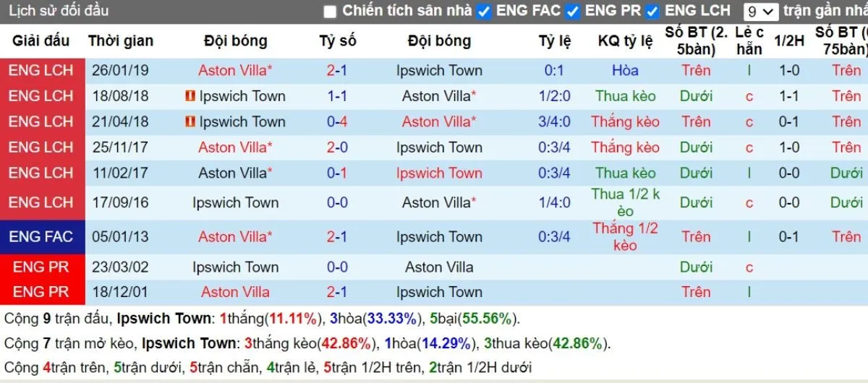Disable the ENG LCH filter checkbox
This screenshot has height=383, width=868.
coord(652,11)
